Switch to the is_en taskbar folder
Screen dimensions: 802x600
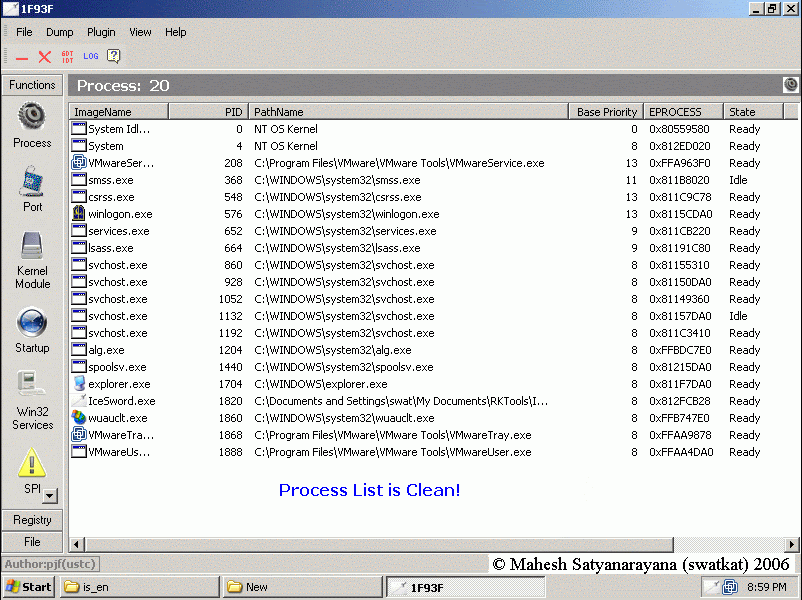click(139, 587)
